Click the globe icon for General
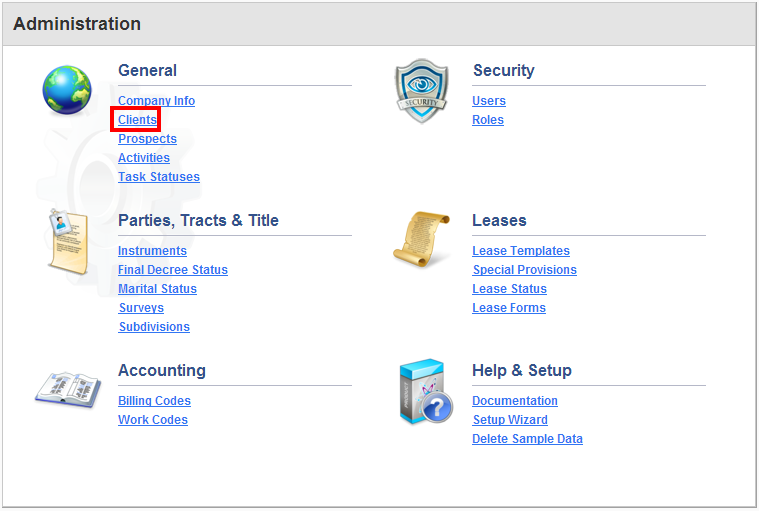The height and width of the screenshot is (511, 759). pyautogui.click(x=67, y=90)
